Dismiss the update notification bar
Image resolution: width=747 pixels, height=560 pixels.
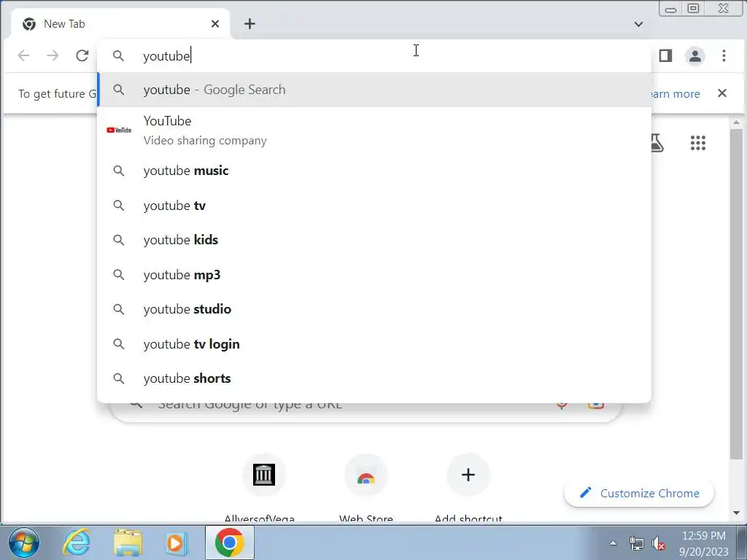tap(722, 93)
